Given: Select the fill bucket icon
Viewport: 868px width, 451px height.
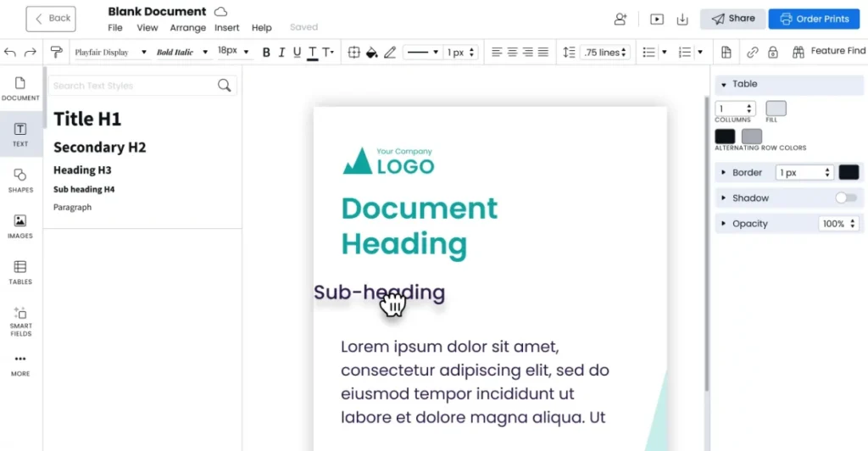Looking at the screenshot, I should coord(372,52).
